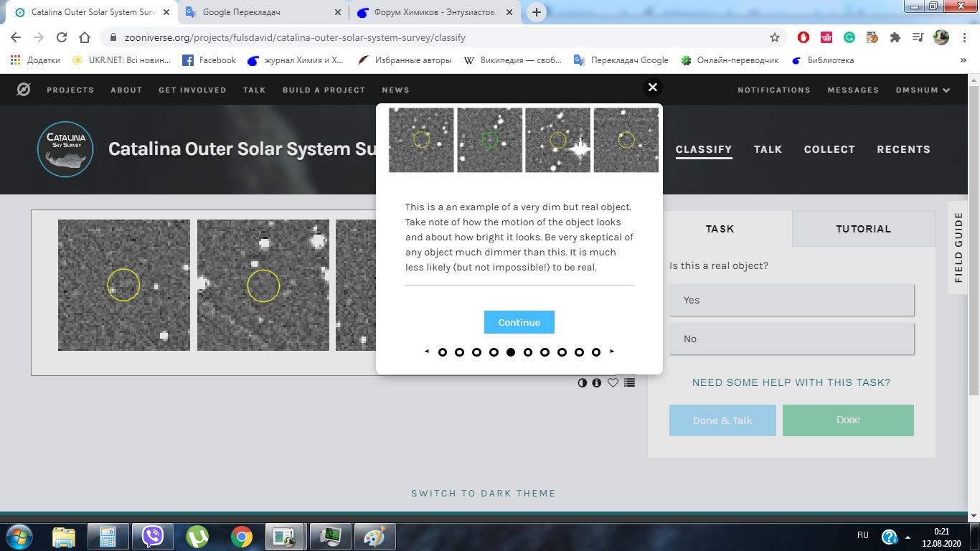Show hidden bookmarks via double chevron
Viewport: 980px width, 551px height.
[963, 60]
